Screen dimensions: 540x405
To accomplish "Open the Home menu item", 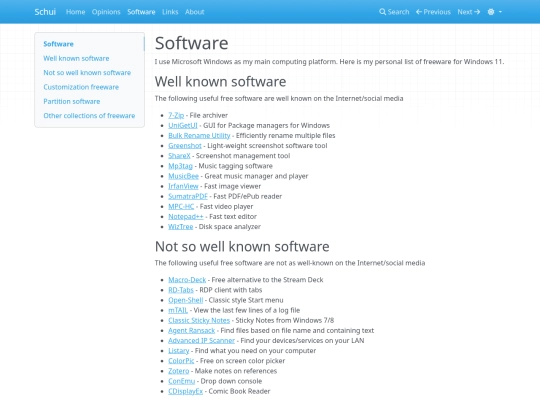I will (75, 12).
